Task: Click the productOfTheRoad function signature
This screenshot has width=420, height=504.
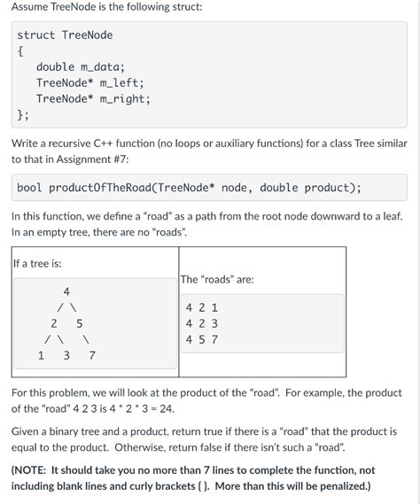Action: point(189,188)
